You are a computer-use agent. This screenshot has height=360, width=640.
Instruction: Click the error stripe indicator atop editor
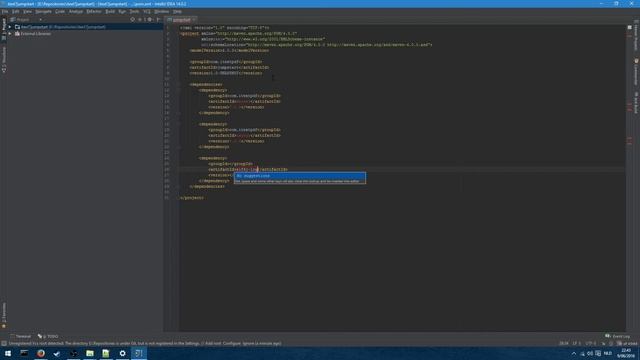(629, 27)
